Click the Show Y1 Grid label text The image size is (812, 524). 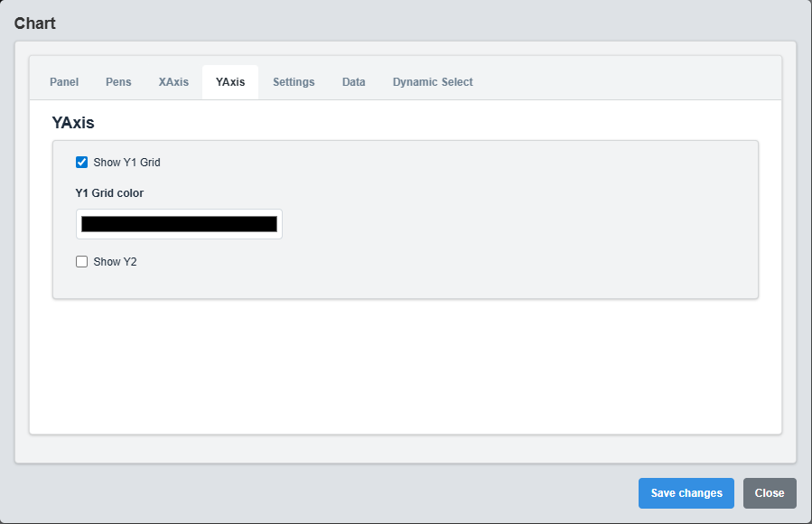(x=126, y=162)
